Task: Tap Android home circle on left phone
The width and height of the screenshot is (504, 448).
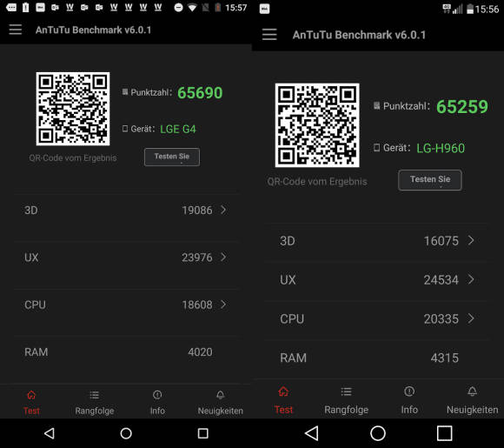Action: [x=126, y=433]
